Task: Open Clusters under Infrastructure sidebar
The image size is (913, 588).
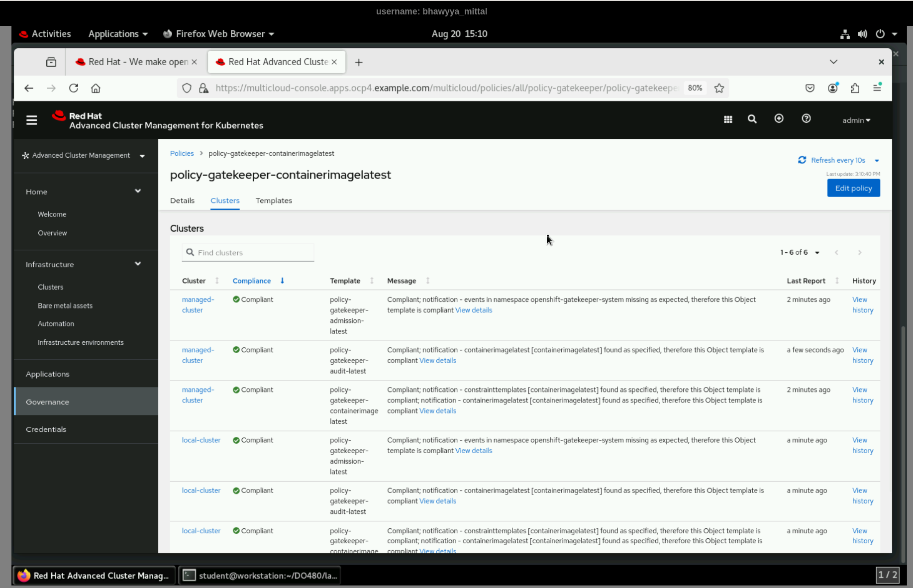Action: 50,287
